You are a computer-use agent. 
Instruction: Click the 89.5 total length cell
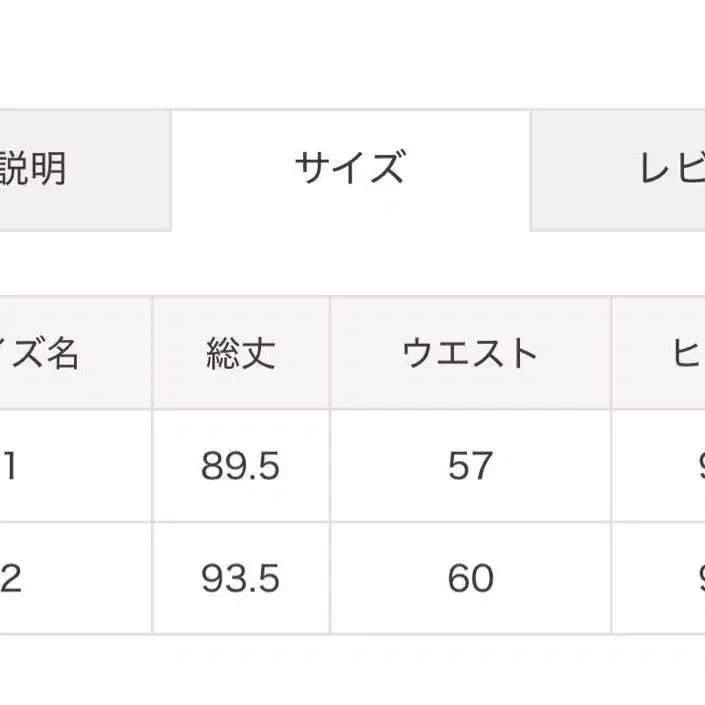240,466
